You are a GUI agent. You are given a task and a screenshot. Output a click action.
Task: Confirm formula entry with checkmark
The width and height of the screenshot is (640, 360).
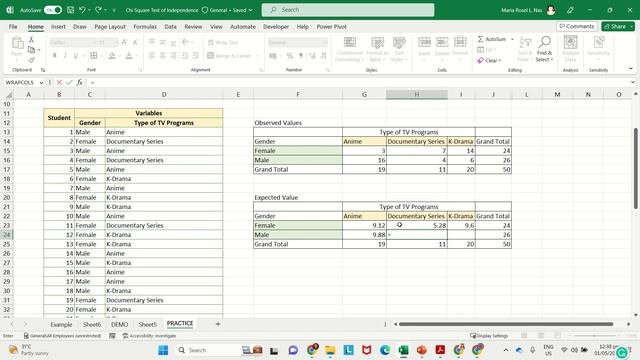[69, 82]
